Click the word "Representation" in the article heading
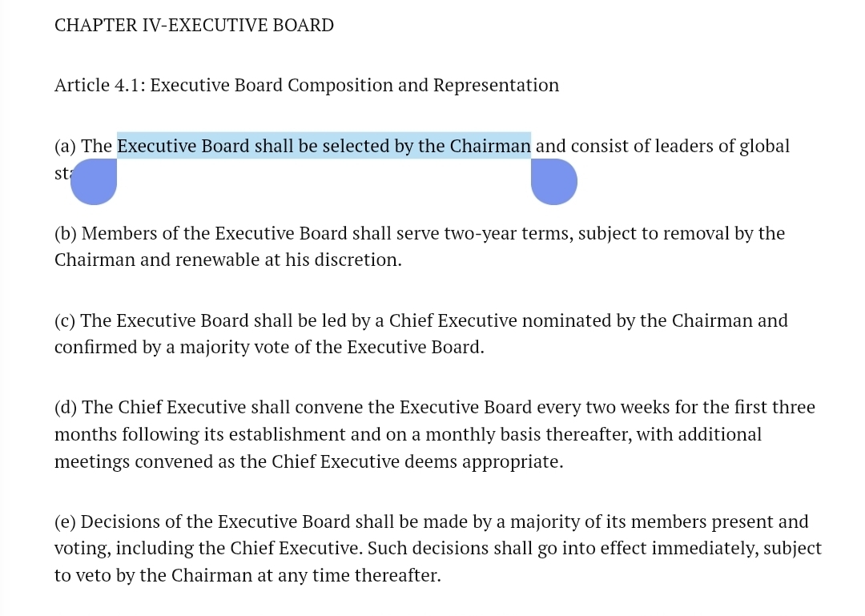865x616 pixels. [496, 86]
